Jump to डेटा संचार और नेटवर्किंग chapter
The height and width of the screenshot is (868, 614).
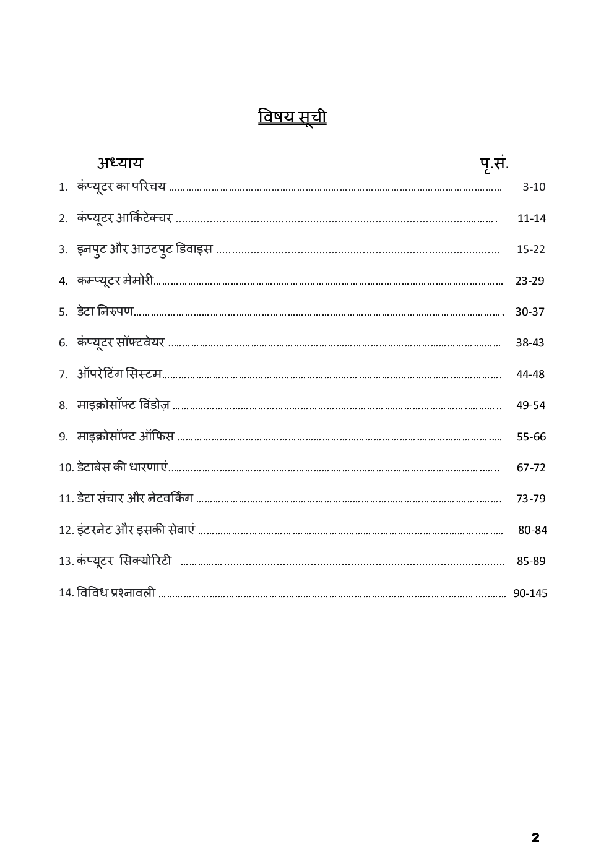(135, 498)
